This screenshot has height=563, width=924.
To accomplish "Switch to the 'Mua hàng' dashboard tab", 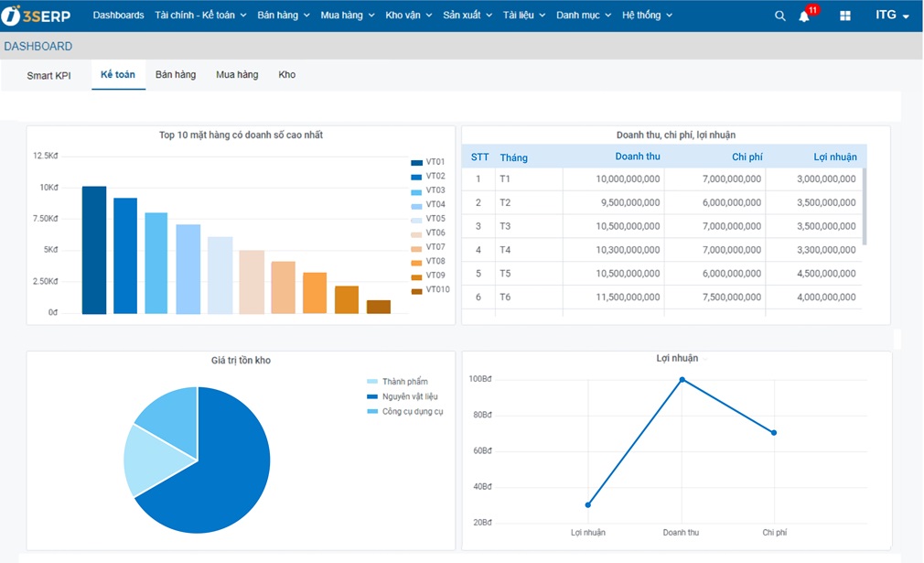I will tap(236, 75).
